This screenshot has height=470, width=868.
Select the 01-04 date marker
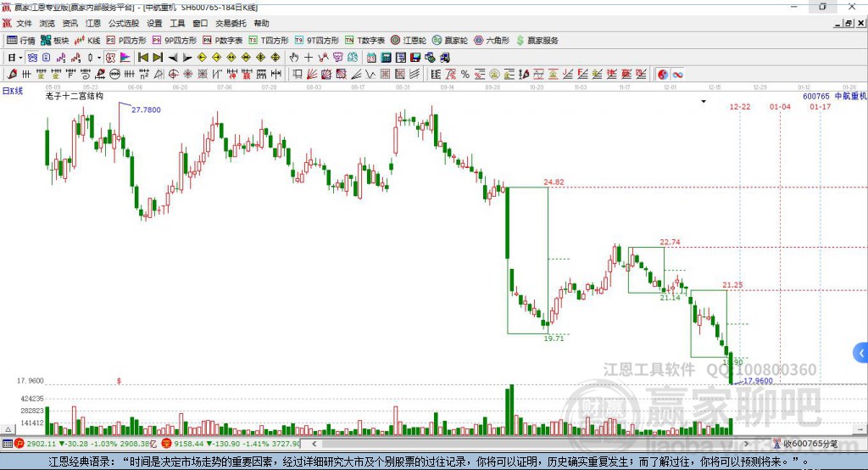780,106
